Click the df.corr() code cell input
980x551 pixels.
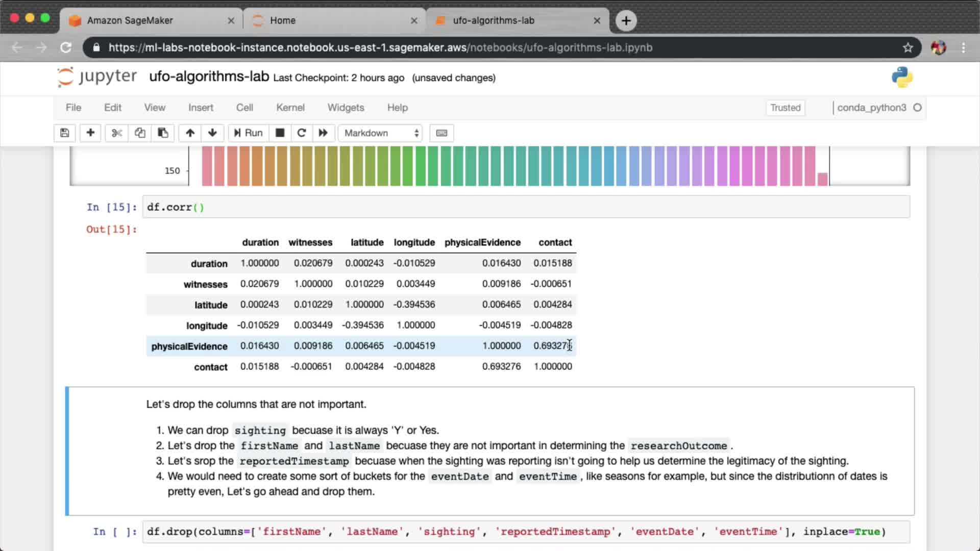[x=526, y=207]
